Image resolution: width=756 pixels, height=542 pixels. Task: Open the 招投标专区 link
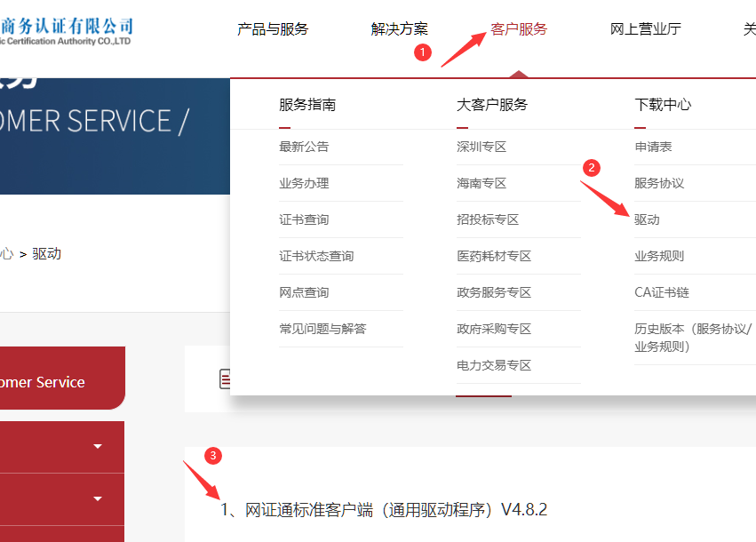(488, 219)
